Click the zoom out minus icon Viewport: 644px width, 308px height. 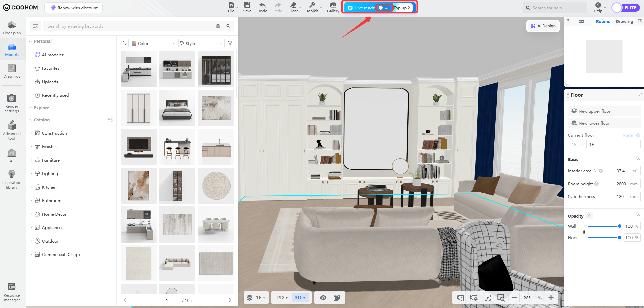514,298
